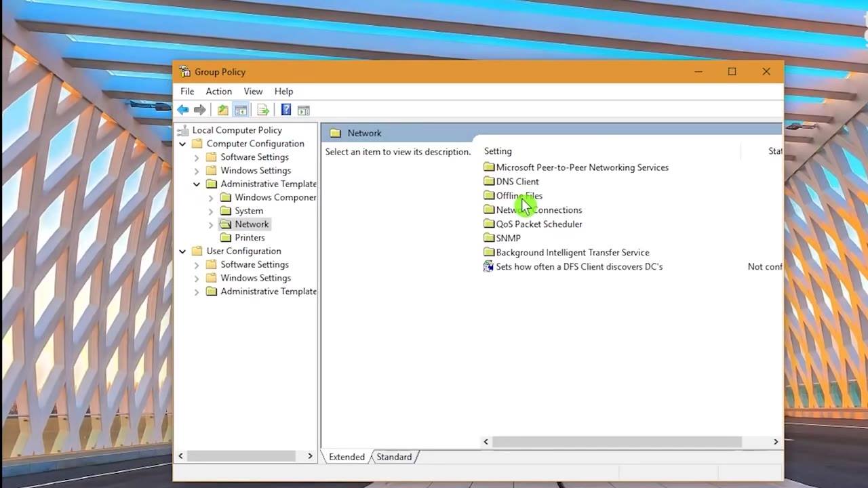Image resolution: width=868 pixels, height=488 pixels.
Task: Click the Group Policy title bar icon
Action: (185, 72)
